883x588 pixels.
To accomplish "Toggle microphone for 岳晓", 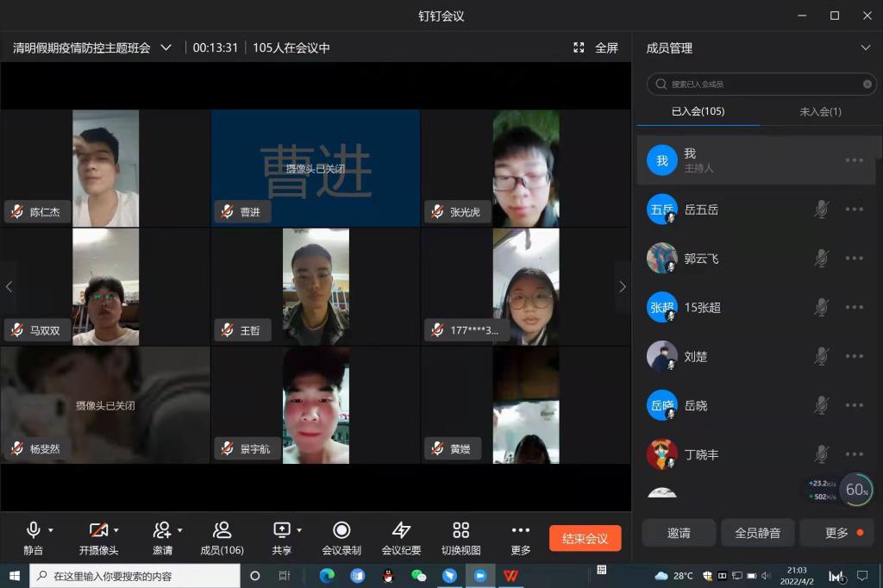I will 821,405.
